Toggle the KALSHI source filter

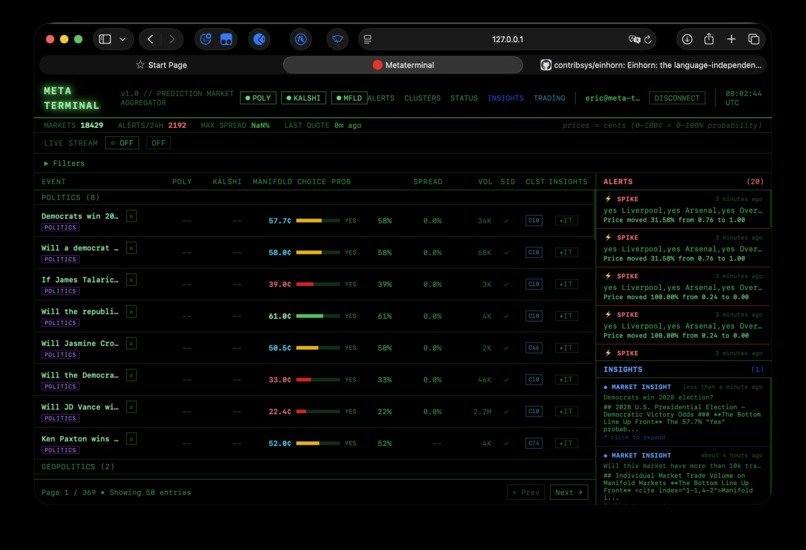tap(303, 98)
